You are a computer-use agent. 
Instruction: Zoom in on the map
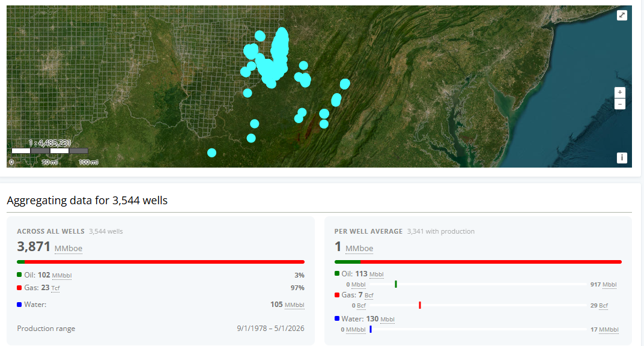click(x=620, y=93)
